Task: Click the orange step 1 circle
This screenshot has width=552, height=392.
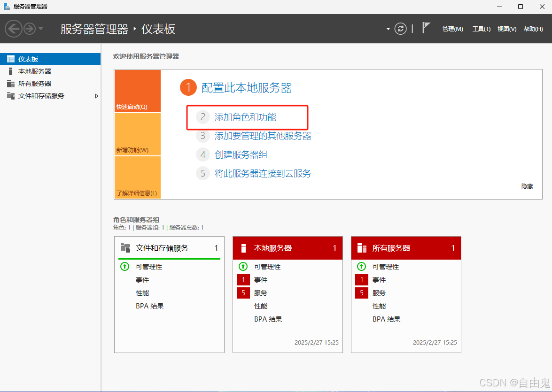Action: click(188, 87)
